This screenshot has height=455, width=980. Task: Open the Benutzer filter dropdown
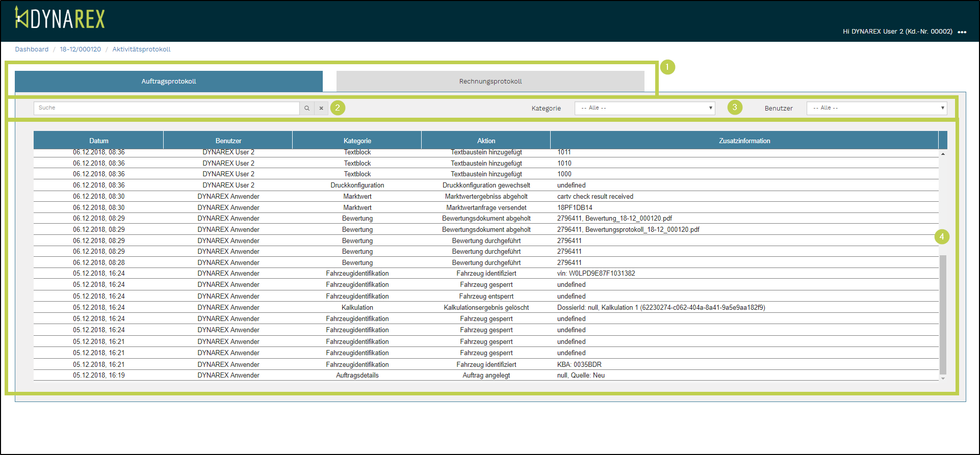[x=876, y=108]
